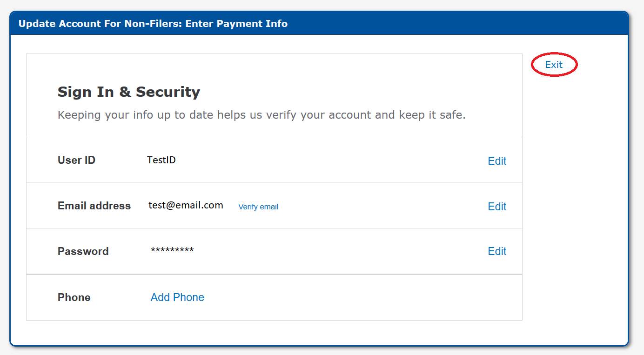The height and width of the screenshot is (355, 644).
Task: Click "Update Account For Non-Filers" in title bar
Action: click(x=99, y=23)
